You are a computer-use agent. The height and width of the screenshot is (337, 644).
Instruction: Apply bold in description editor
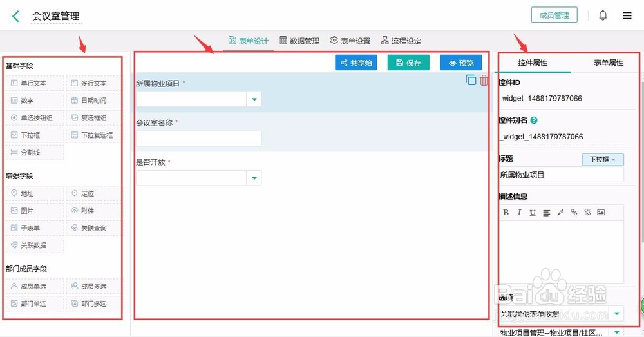[x=506, y=213]
